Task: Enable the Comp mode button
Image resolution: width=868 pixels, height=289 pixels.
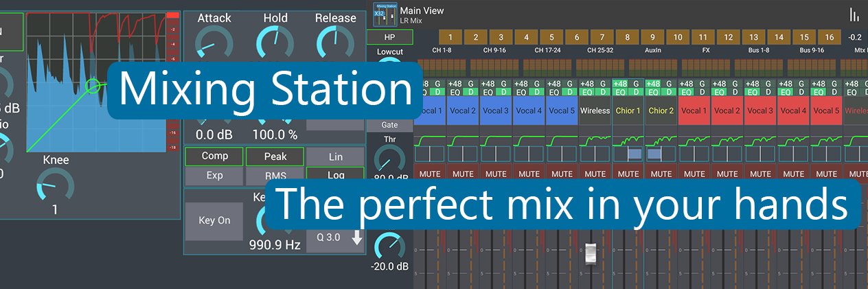Action: (214, 157)
